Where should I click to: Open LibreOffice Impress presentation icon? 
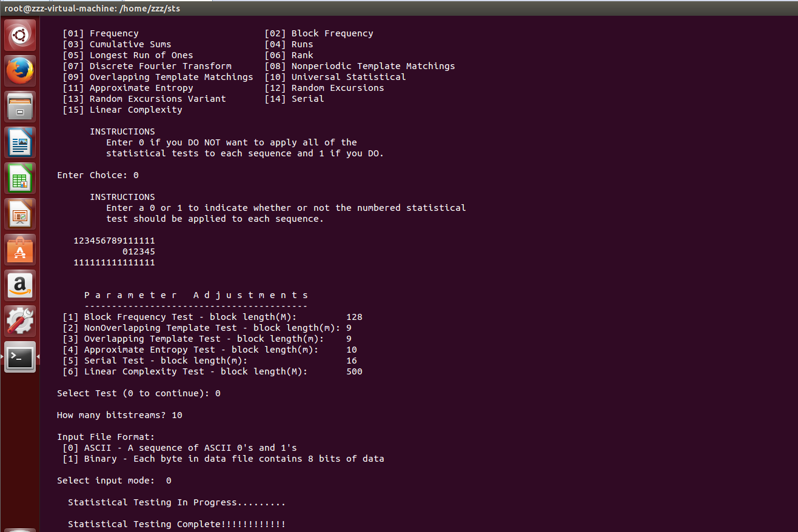click(20, 214)
